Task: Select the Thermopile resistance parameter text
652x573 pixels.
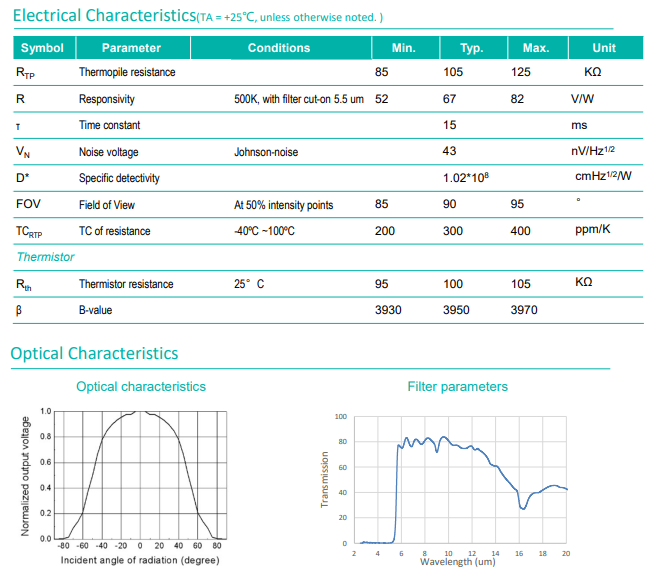Action: pyautogui.click(x=126, y=73)
